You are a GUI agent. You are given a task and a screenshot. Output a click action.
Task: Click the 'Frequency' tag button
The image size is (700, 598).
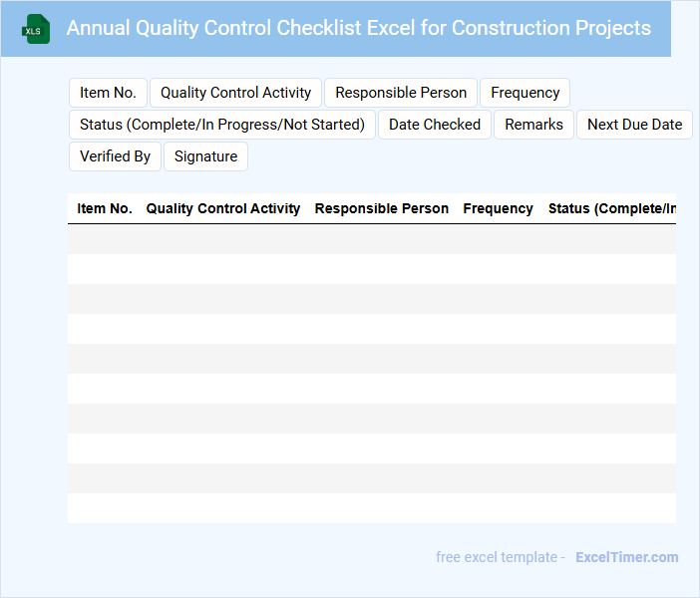[x=525, y=93]
